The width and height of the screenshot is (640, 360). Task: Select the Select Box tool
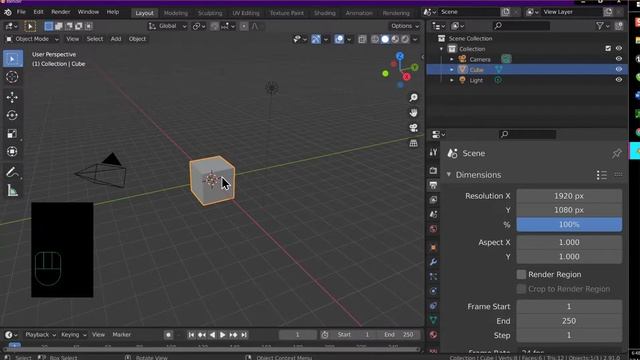tap(13, 59)
